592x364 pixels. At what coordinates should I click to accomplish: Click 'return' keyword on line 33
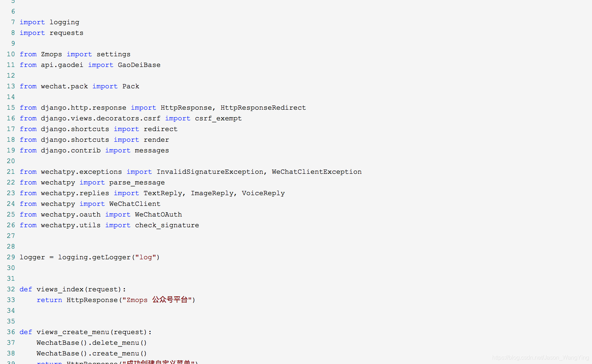click(50, 300)
